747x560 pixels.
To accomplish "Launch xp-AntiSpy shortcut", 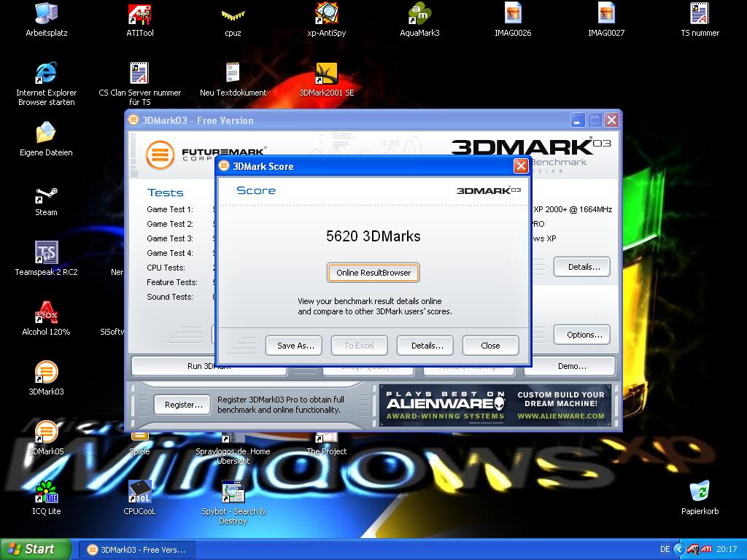I will pos(326,20).
